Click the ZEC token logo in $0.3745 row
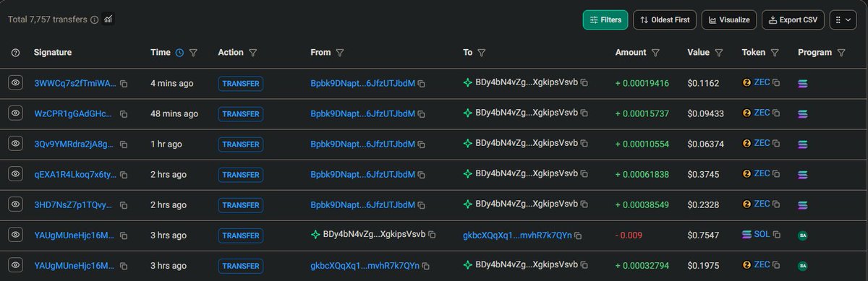 (x=747, y=174)
